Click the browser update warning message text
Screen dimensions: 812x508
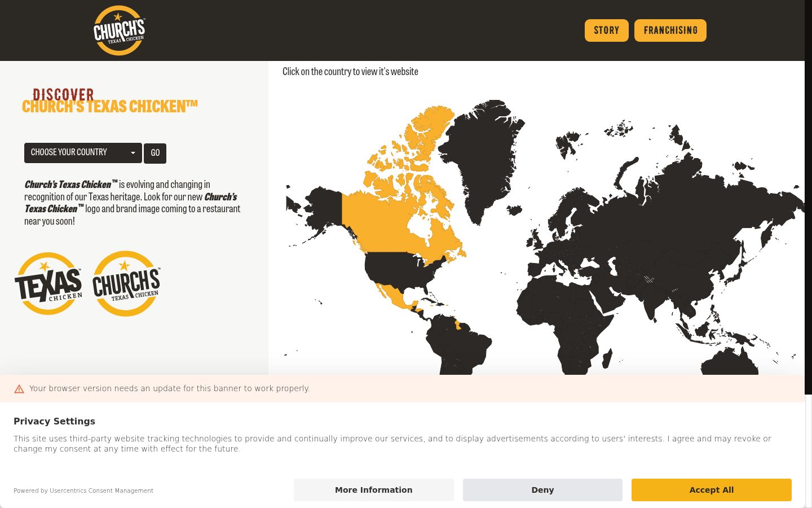coord(170,388)
